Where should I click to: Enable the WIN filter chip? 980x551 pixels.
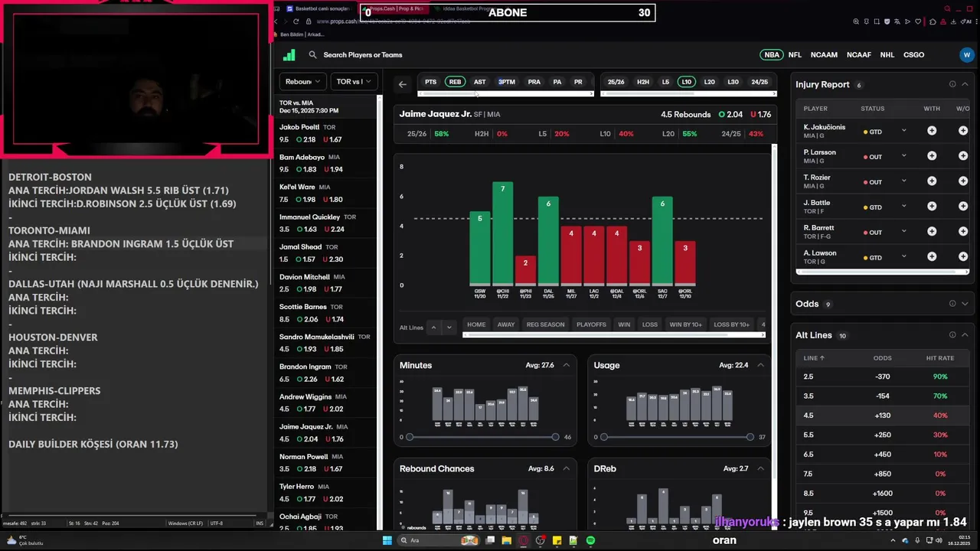tap(624, 324)
